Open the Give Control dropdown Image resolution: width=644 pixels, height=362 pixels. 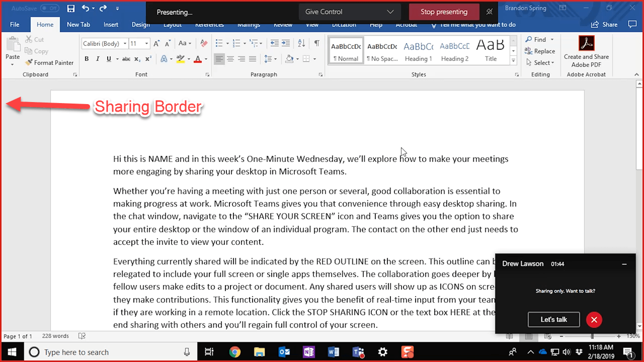[x=349, y=12]
